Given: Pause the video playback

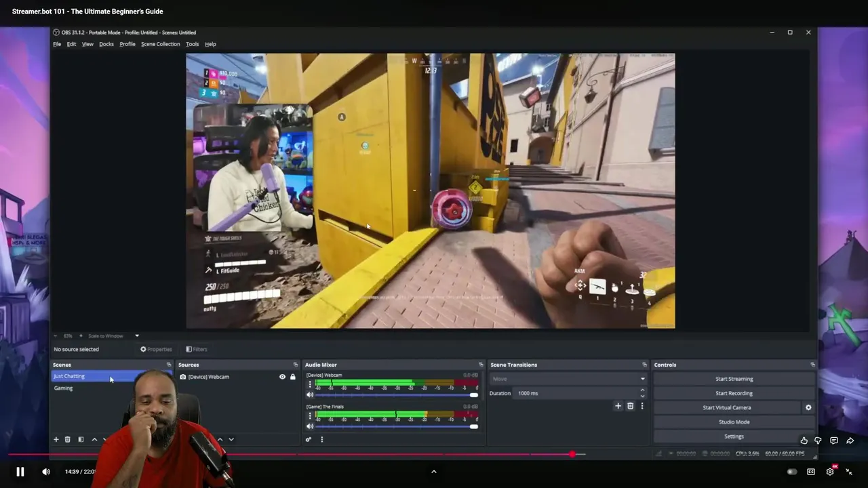Looking at the screenshot, I should 20,472.
